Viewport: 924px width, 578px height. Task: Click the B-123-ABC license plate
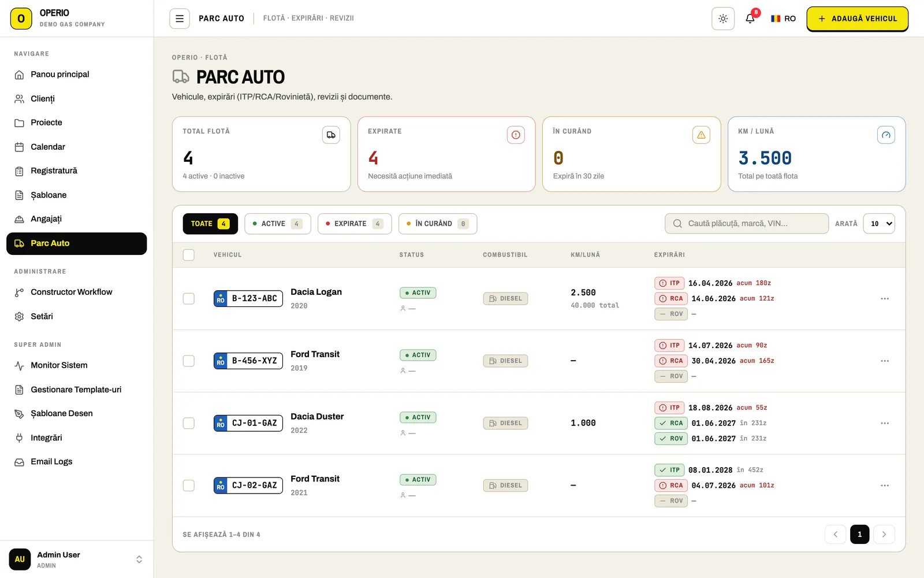(x=248, y=299)
